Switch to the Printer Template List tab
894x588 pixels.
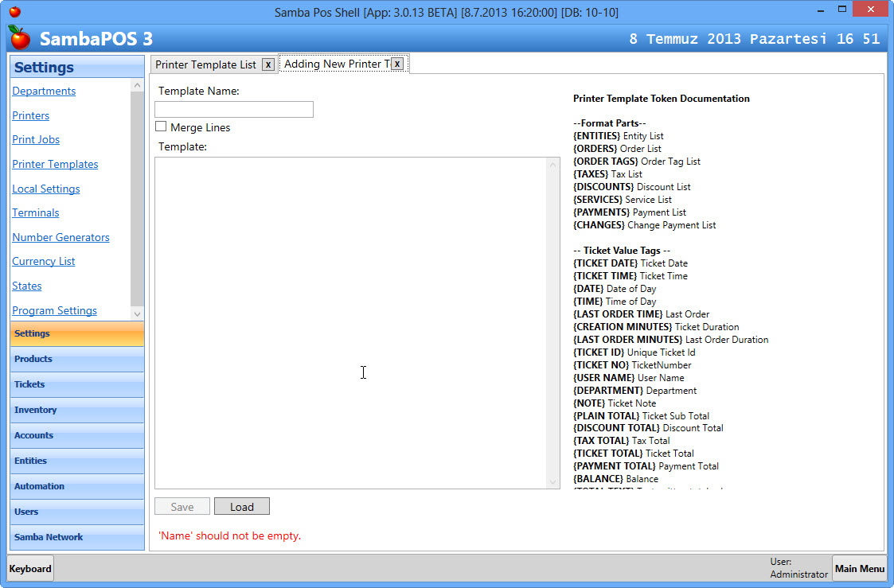pyautogui.click(x=205, y=64)
